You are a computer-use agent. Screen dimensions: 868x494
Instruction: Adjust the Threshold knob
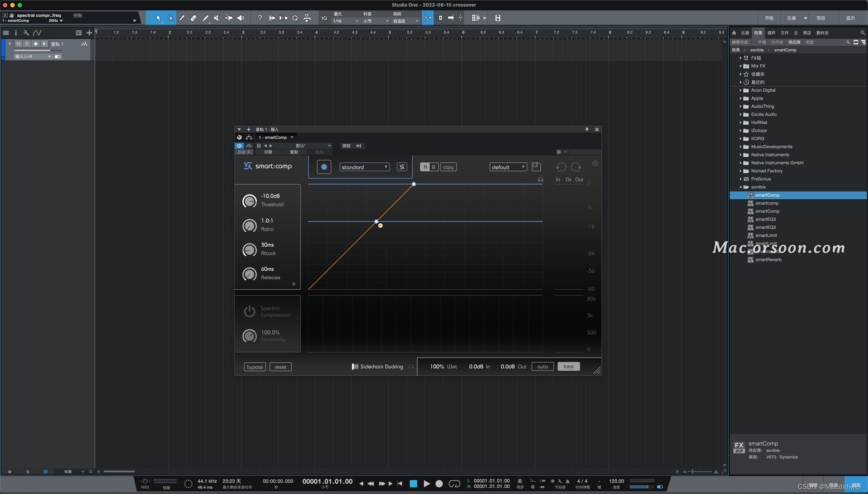click(x=250, y=201)
